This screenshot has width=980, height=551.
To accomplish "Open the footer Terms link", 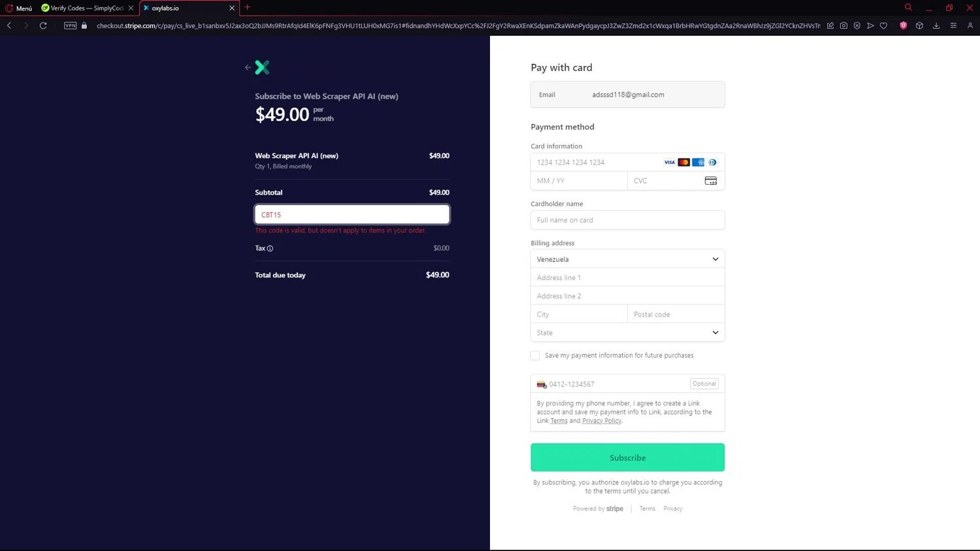I will pyautogui.click(x=647, y=509).
